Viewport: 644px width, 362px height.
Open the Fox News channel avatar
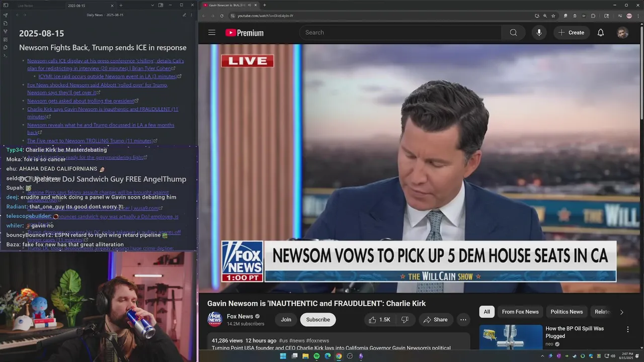215,319
